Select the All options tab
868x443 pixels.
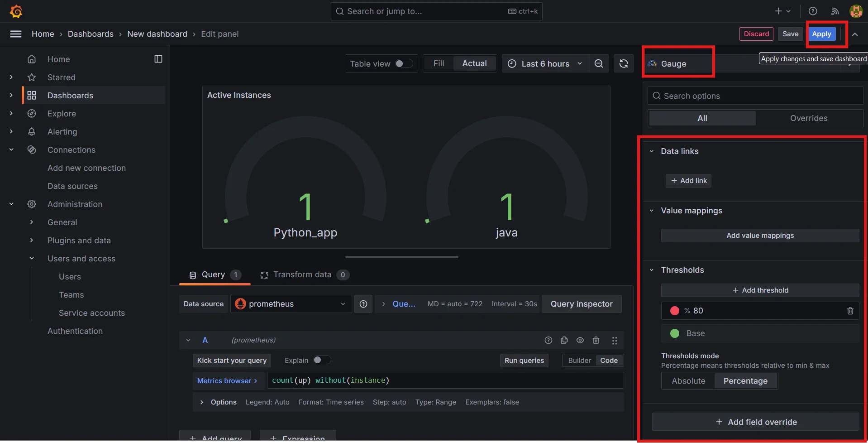(702, 118)
